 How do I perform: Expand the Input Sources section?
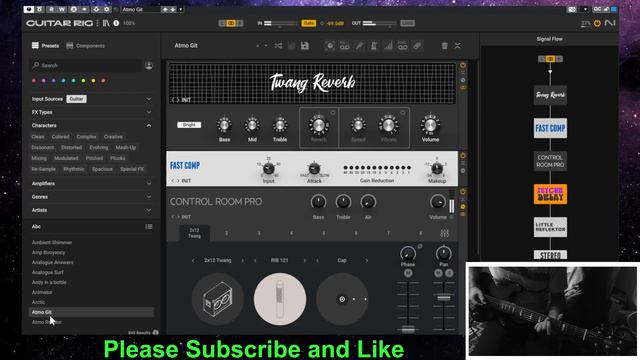(x=149, y=99)
